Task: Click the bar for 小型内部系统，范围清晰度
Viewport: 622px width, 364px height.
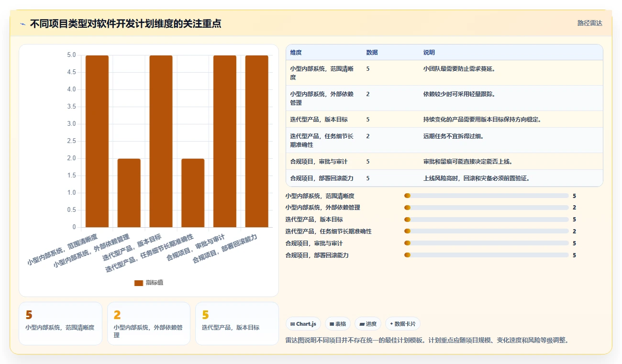Action: click(x=97, y=141)
